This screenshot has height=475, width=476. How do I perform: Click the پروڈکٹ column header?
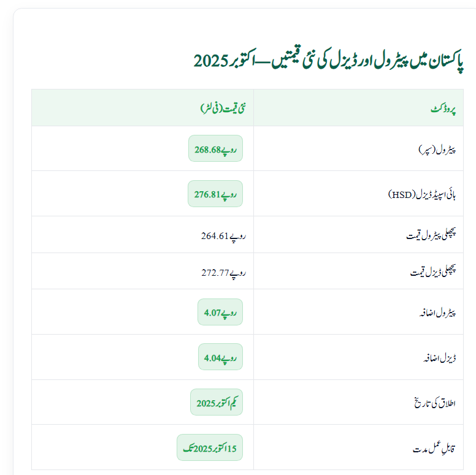[447, 108]
